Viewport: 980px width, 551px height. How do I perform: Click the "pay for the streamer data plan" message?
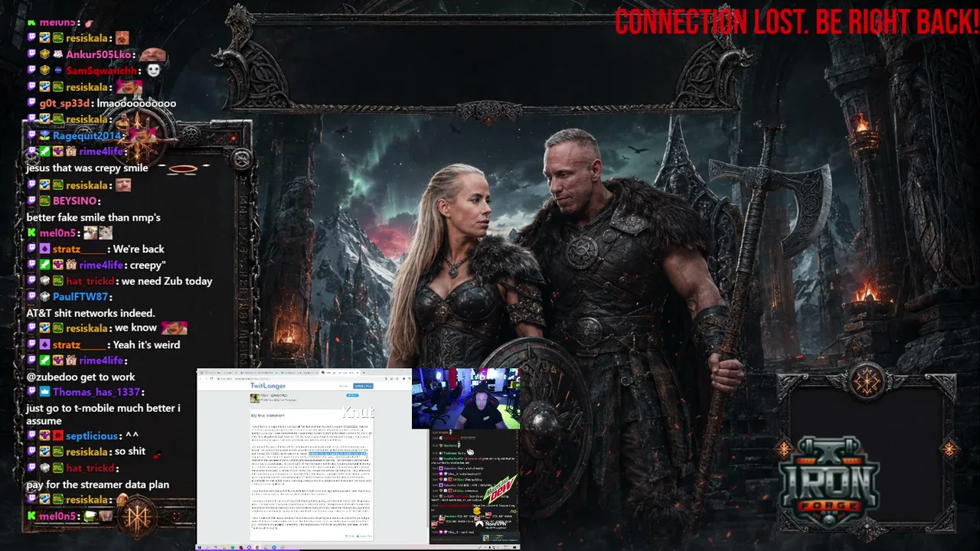(98, 484)
